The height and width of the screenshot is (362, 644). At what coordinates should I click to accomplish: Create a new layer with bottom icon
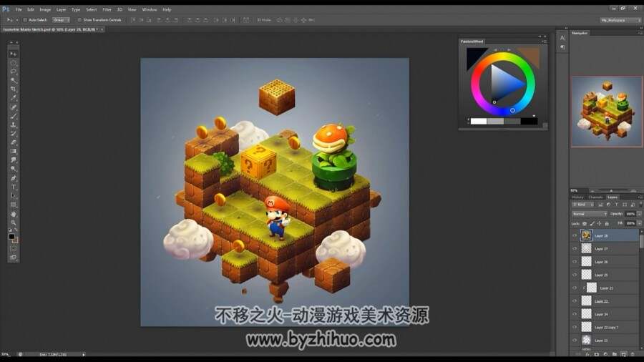click(x=623, y=354)
